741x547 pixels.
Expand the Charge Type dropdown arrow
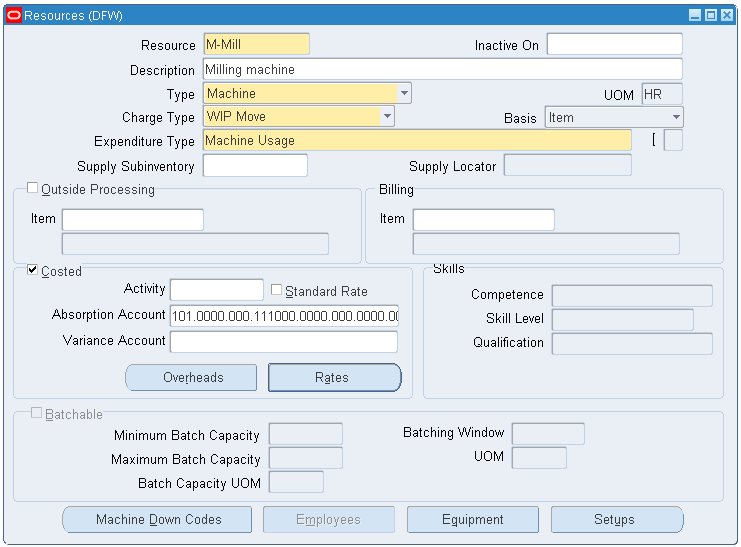(x=387, y=116)
